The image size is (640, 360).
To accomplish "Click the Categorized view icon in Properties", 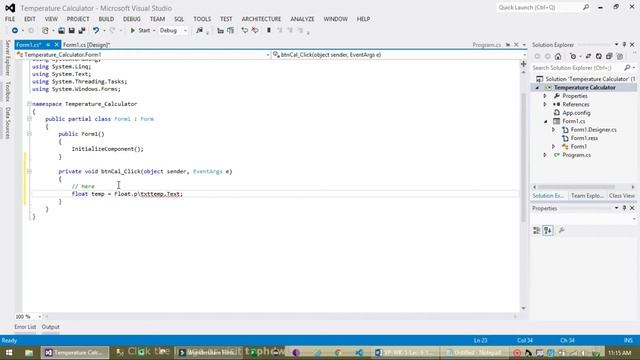I will [x=537, y=231].
